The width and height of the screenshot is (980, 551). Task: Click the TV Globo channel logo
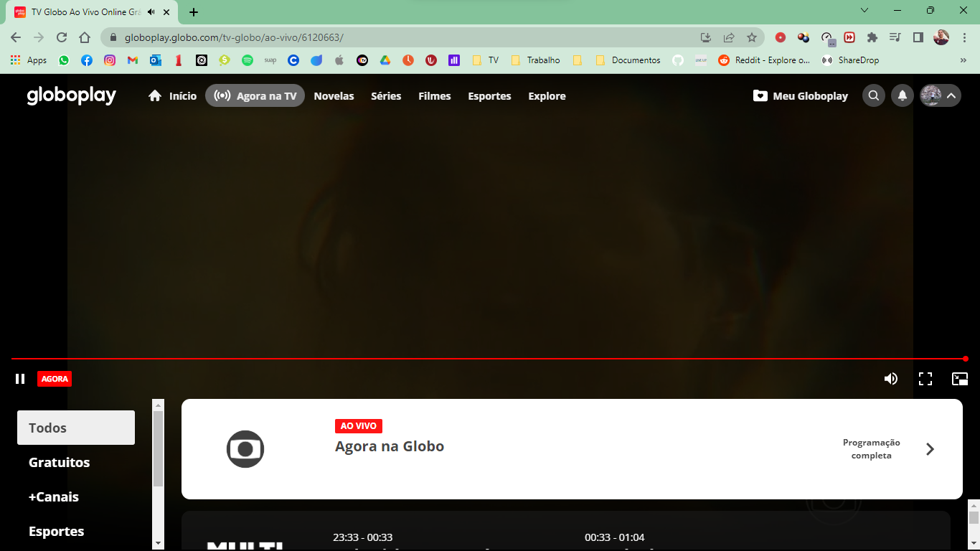(245, 449)
